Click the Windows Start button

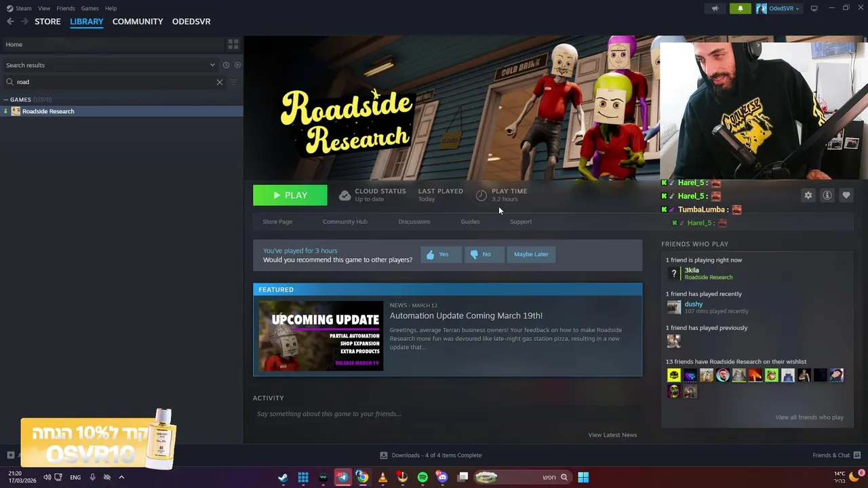click(x=583, y=477)
